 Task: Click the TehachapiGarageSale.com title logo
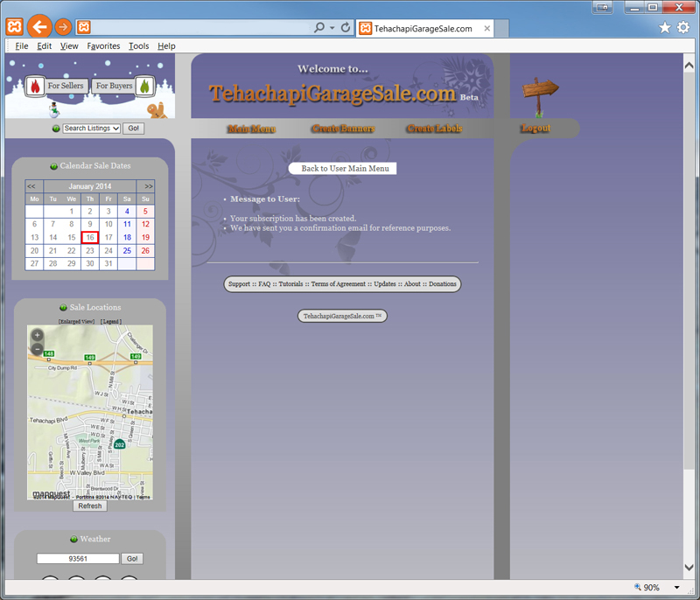coord(332,94)
